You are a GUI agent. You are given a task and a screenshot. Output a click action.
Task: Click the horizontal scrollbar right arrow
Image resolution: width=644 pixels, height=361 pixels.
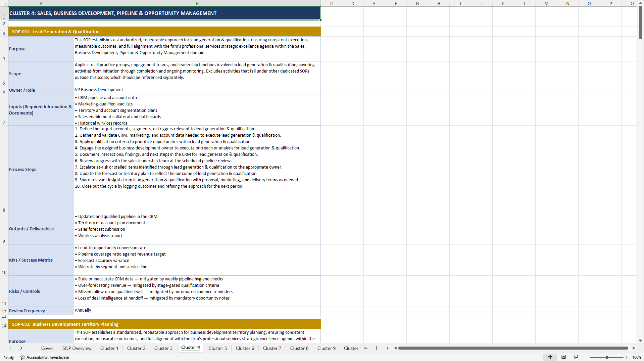pos(634,348)
